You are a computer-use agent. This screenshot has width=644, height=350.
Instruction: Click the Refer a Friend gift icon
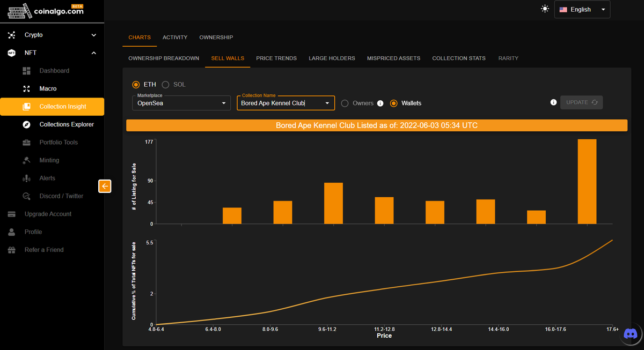pyautogui.click(x=12, y=250)
